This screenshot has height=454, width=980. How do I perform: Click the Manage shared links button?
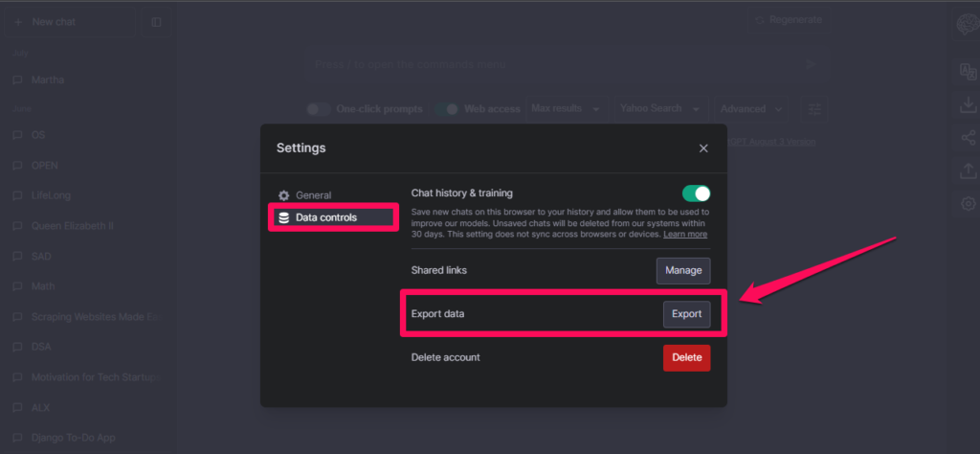[x=683, y=271]
